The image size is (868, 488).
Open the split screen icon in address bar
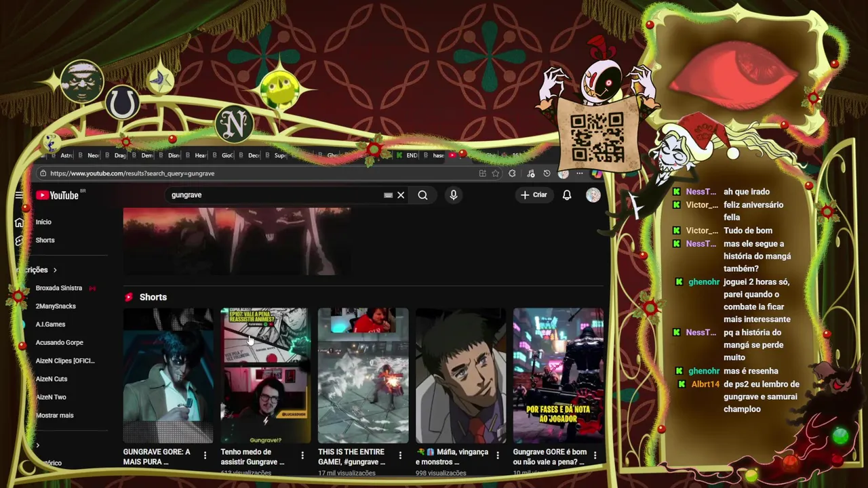[482, 174]
